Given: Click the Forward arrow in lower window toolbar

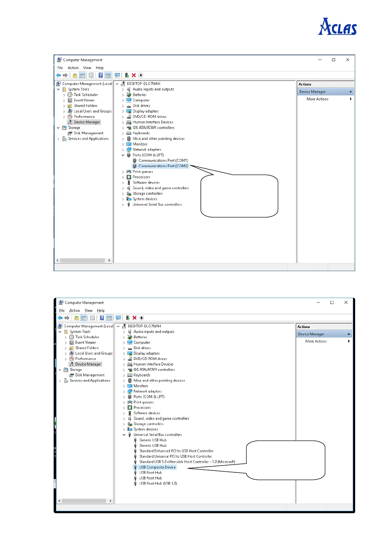Looking at the screenshot, I should [67, 318].
